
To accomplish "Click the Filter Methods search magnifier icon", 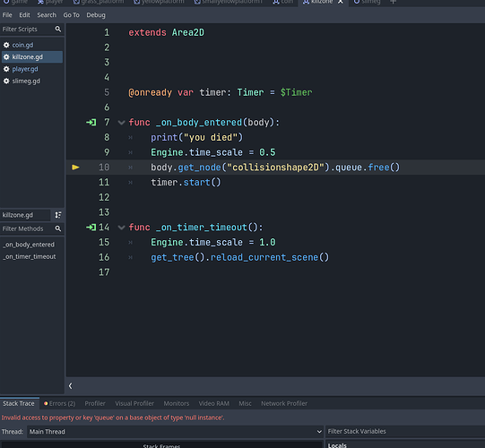I will click(x=58, y=228).
